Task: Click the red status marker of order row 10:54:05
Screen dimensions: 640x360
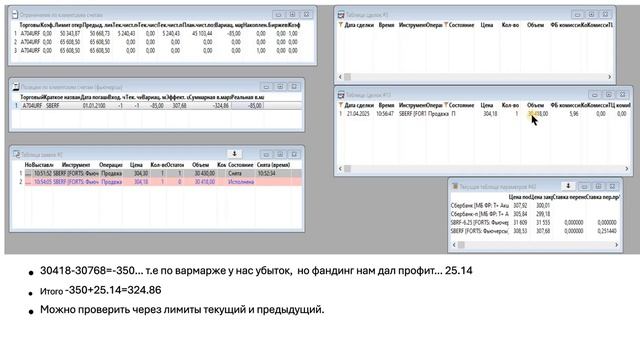Action: [28, 182]
